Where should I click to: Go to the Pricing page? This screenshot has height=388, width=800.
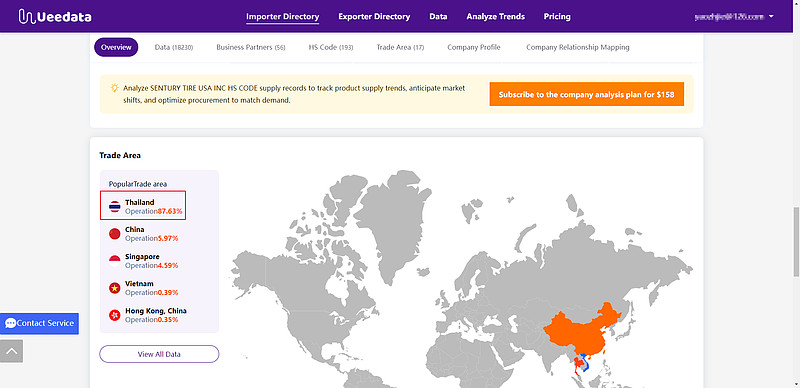[x=557, y=16]
